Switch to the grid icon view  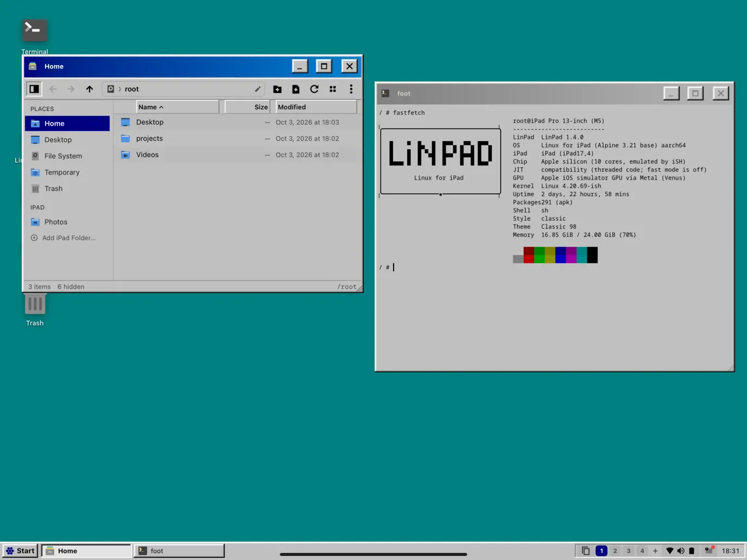pyautogui.click(x=333, y=89)
